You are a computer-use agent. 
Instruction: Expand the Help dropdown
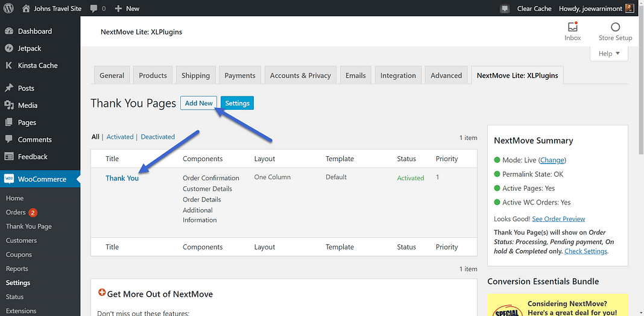tap(608, 54)
